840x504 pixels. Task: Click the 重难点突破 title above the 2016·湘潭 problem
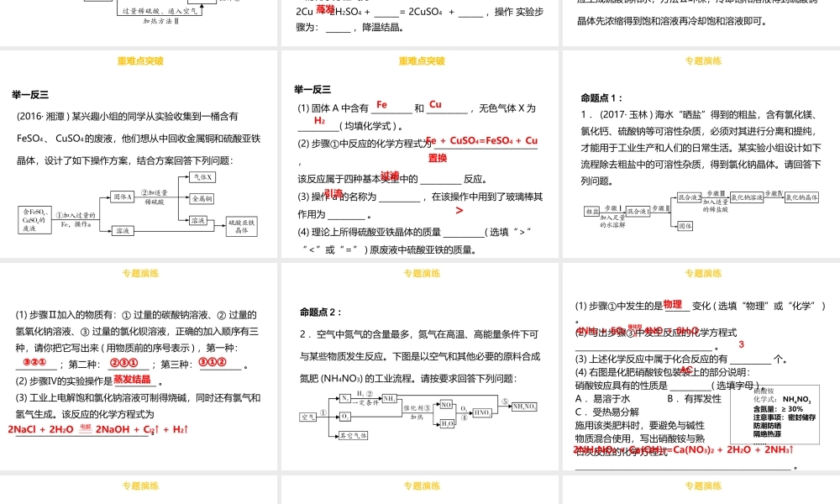tap(140, 61)
